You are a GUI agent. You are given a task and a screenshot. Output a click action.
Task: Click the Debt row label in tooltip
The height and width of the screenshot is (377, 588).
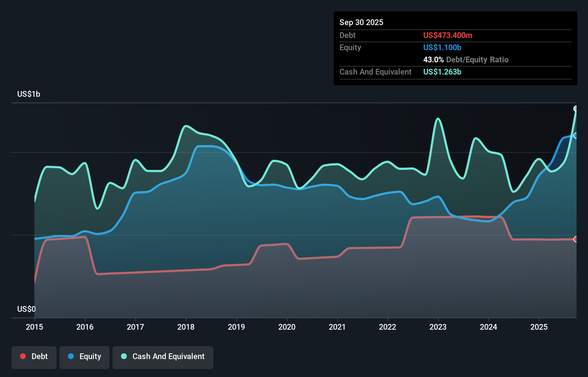tap(347, 35)
